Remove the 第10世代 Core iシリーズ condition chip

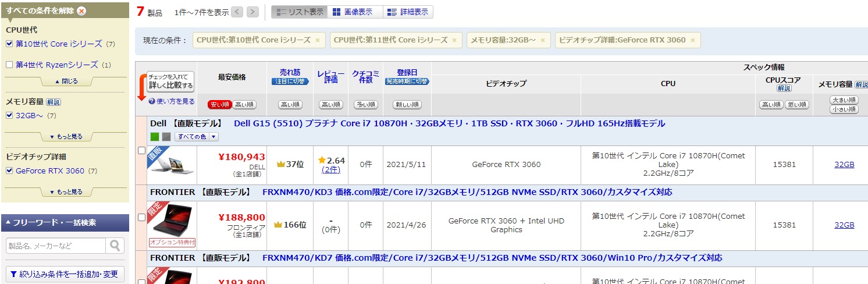(x=318, y=40)
